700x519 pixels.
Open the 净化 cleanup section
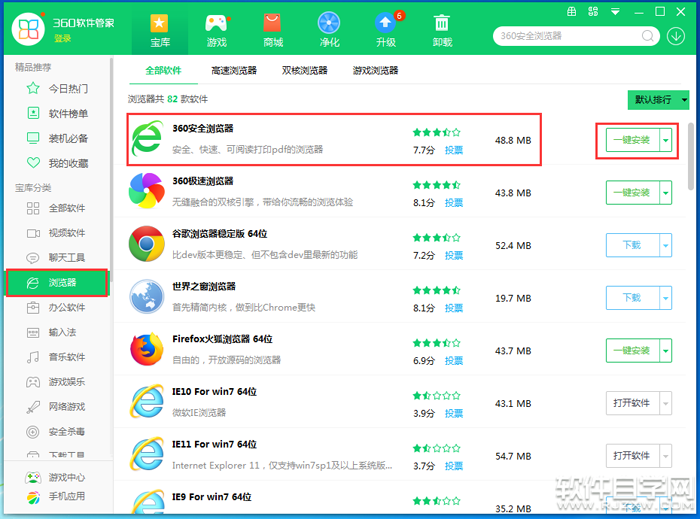[x=329, y=31]
